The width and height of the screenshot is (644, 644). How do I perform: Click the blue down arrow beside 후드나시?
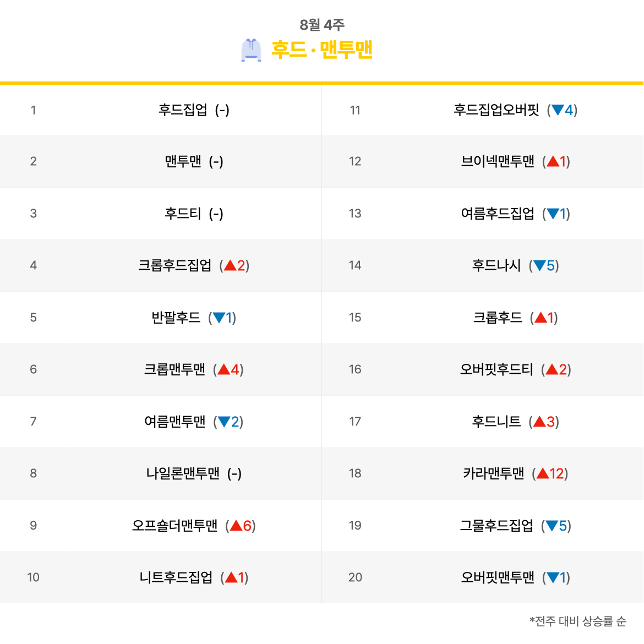[x=539, y=266]
